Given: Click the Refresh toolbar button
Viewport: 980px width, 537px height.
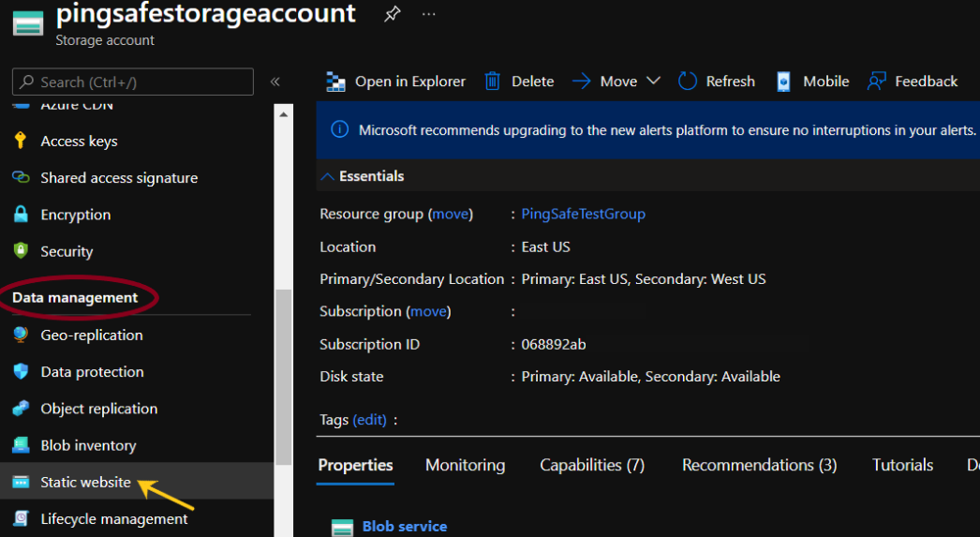Looking at the screenshot, I should tap(717, 82).
